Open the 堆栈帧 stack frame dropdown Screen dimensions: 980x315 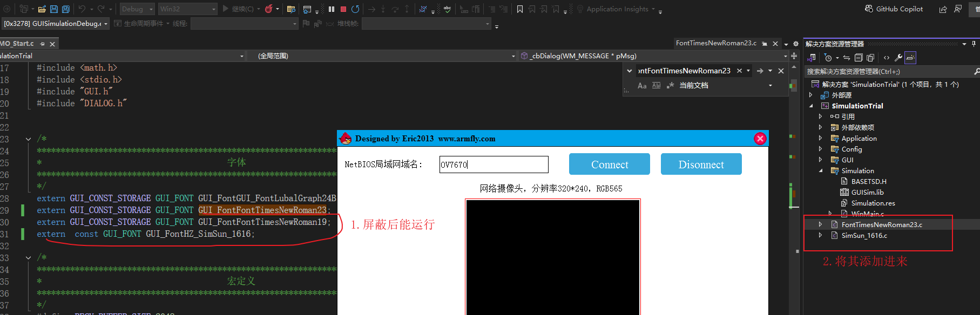click(426, 24)
